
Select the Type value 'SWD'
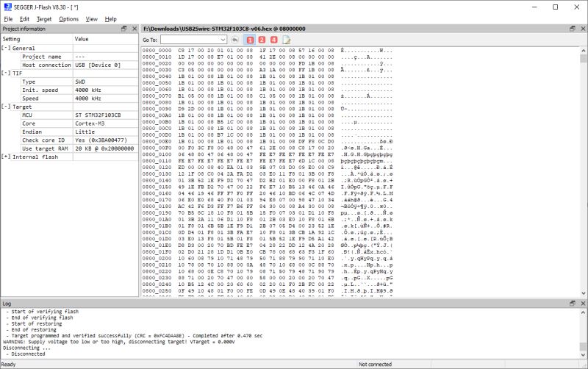pos(80,82)
